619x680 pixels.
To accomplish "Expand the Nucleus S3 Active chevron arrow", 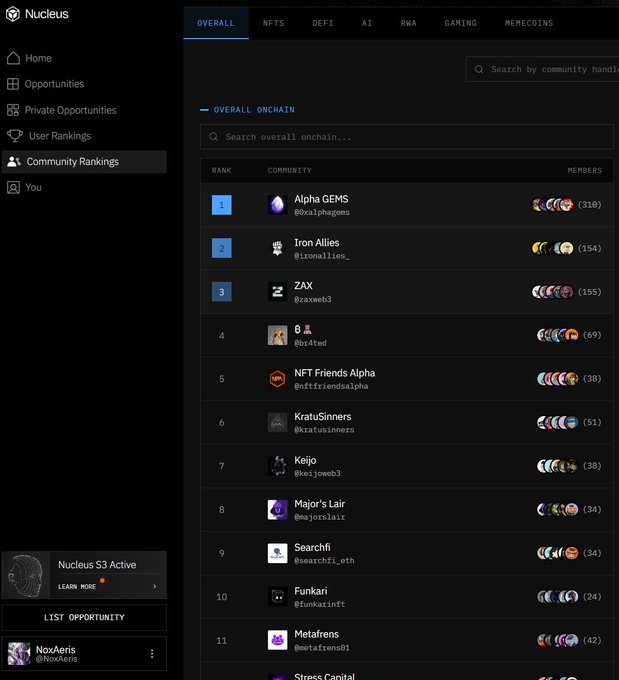I will click(x=154, y=586).
